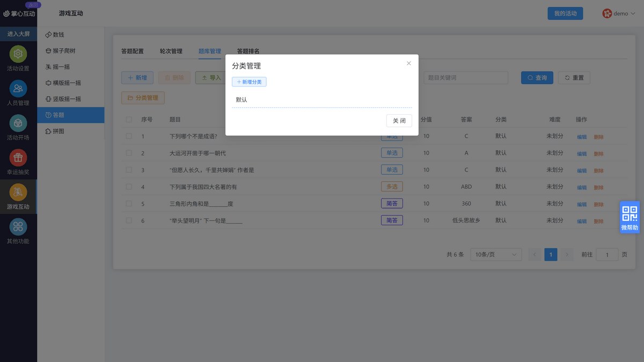Image resolution: width=644 pixels, height=362 pixels.
Task: Select the 游戏互动 sidebar icon
Action: pyautogui.click(x=18, y=192)
